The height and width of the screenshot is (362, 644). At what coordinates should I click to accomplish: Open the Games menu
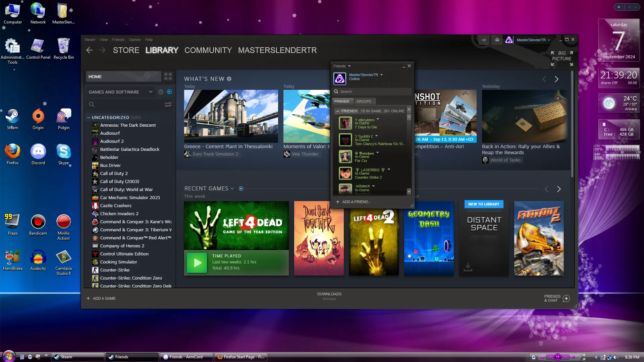tap(135, 40)
